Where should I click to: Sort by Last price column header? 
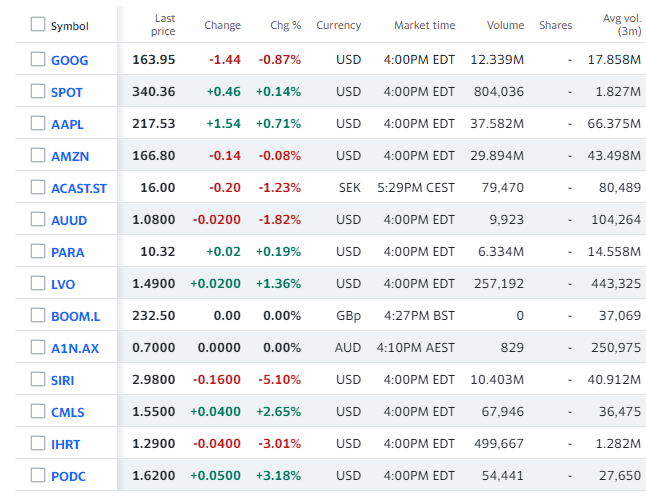(x=165, y=25)
